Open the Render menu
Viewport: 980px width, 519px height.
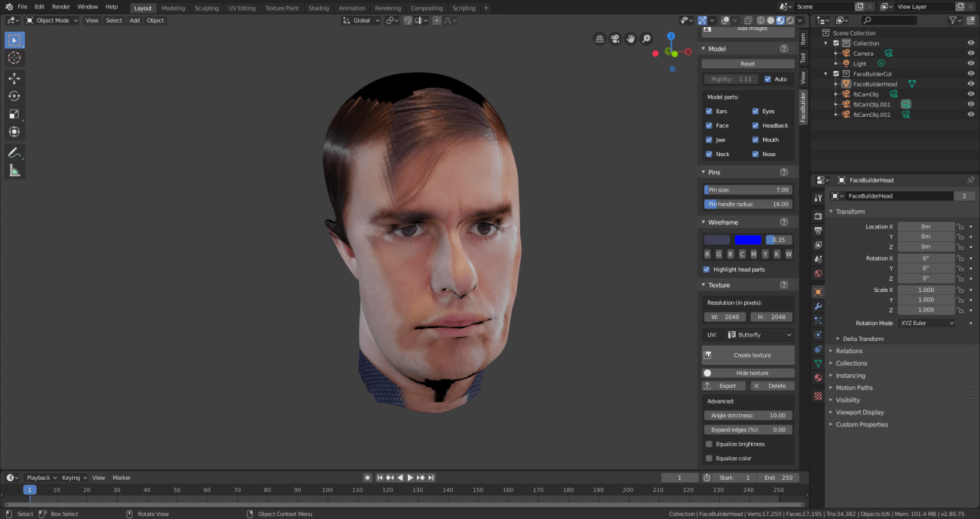(61, 7)
